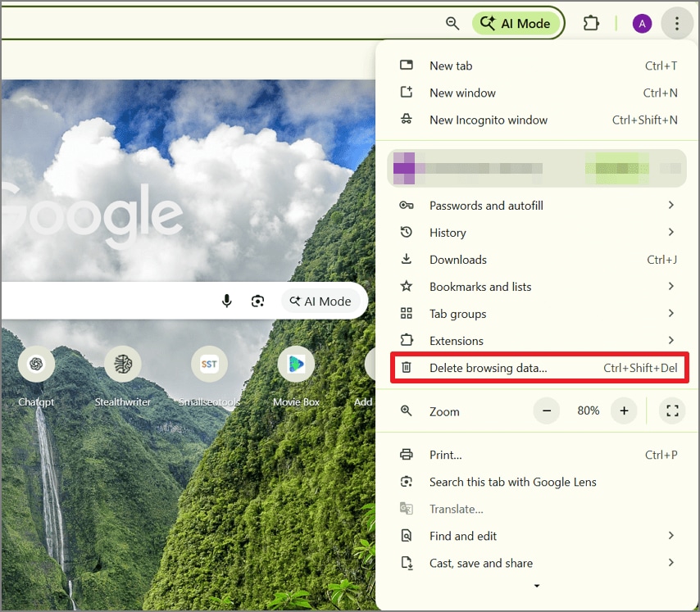
Task: Expand Passwords and autofill submenu arrow
Action: click(671, 205)
